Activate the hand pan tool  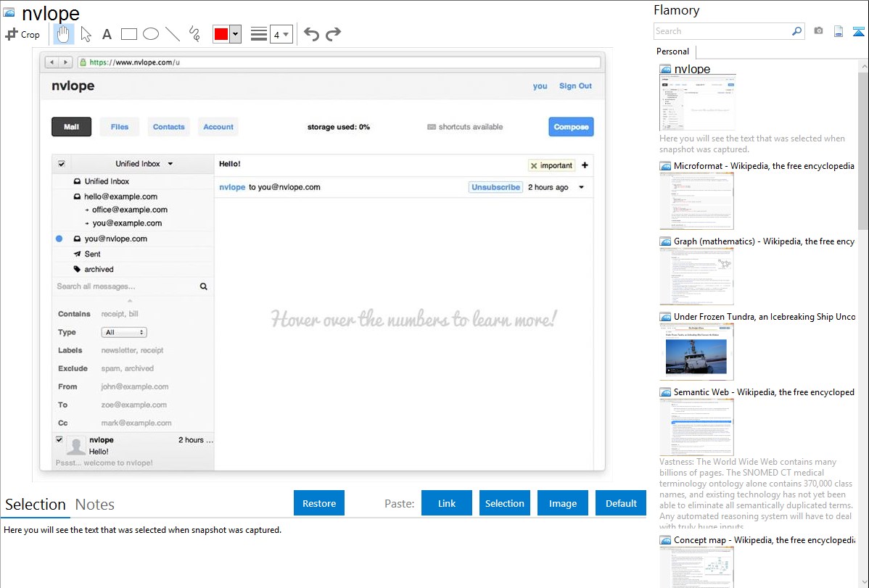64,34
